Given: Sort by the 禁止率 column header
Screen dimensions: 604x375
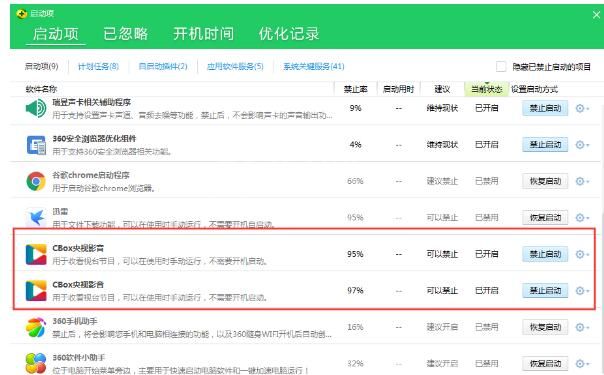Looking at the screenshot, I should (x=356, y=89).
